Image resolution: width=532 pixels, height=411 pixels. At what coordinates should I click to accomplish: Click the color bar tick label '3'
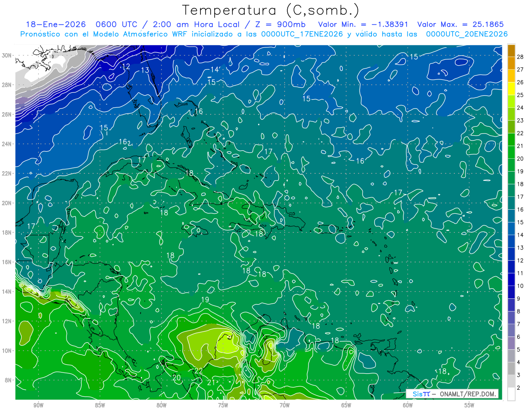click(x=519, y=375)
